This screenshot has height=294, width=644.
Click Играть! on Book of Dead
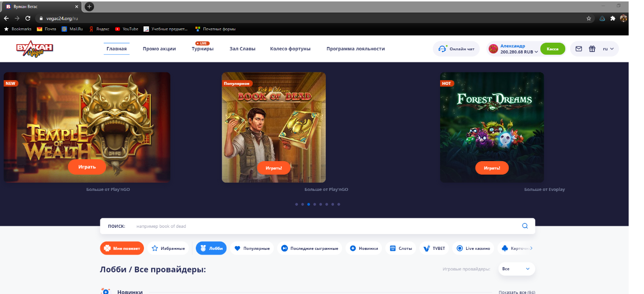pos(274,168)
